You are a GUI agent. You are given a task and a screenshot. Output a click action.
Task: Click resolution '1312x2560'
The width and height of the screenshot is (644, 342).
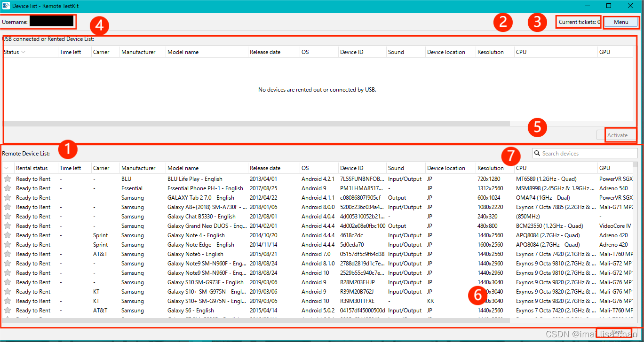coord(491,188)
